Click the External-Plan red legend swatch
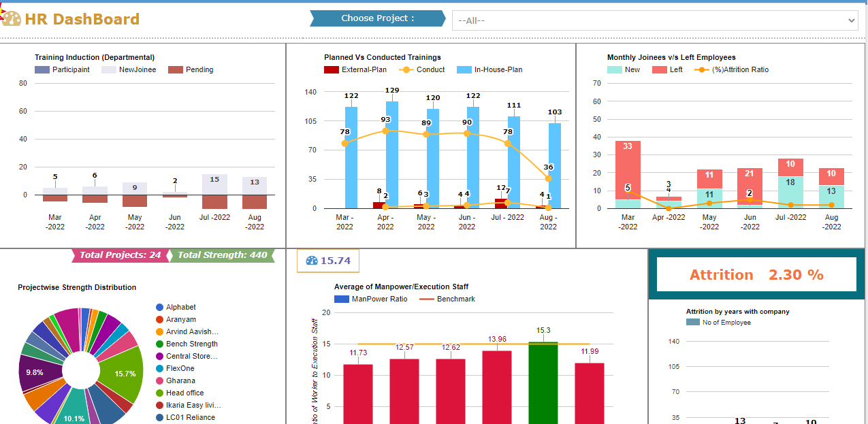The image size is (868, 424). pyautogui.click(x=332, y=70)
